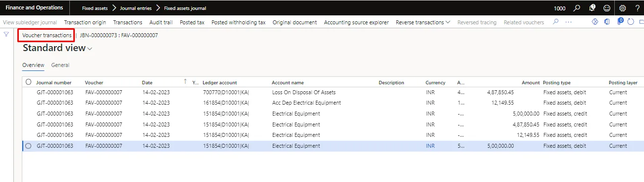Click the Power Apps diamond icon

595,22
